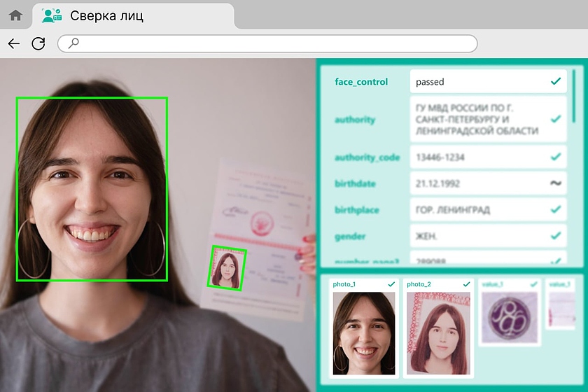Open the photo_2 passport photo thumbnail
Screen dimensions: 588x392
coord(438,332)
